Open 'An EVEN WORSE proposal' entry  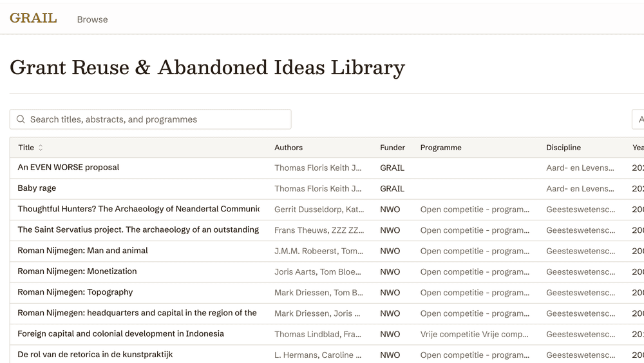[x=68, y=168]
